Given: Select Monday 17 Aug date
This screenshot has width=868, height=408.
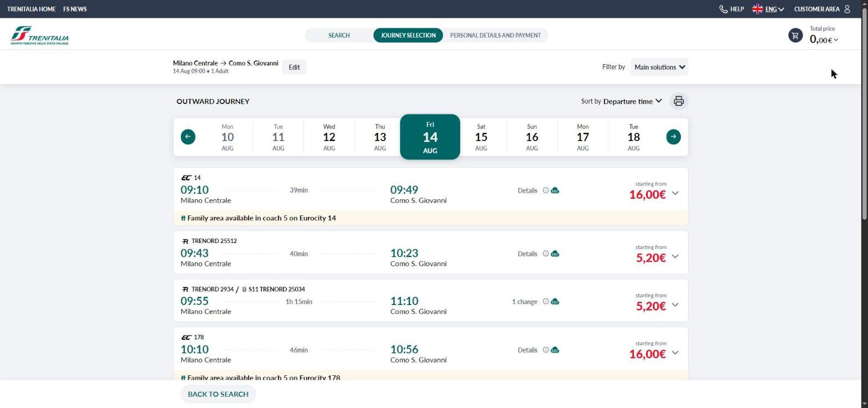Looking at the screenshot, I should pos(583,137).
